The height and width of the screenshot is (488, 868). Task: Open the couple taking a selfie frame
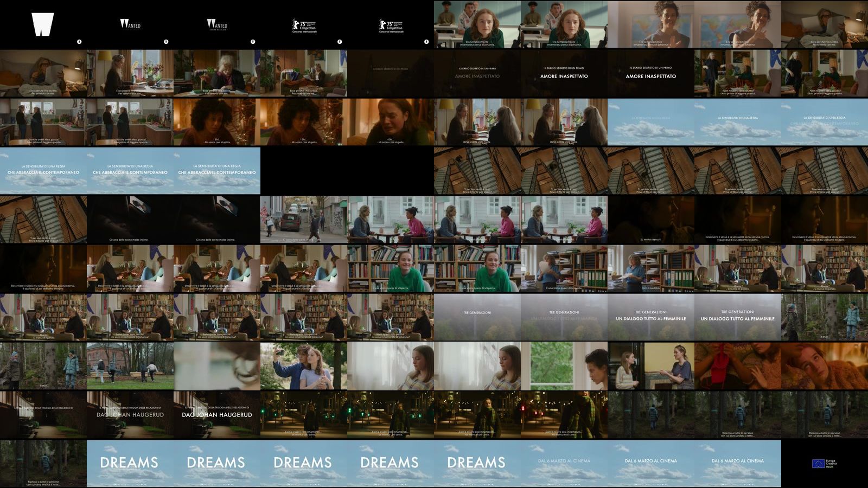click(x=304, y=366)
